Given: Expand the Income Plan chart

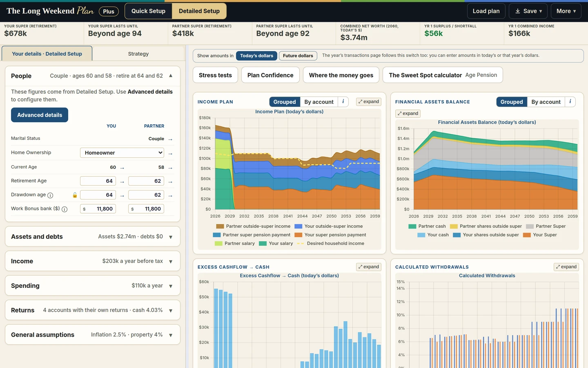Looking at the screenshot, I should [369, 102].
